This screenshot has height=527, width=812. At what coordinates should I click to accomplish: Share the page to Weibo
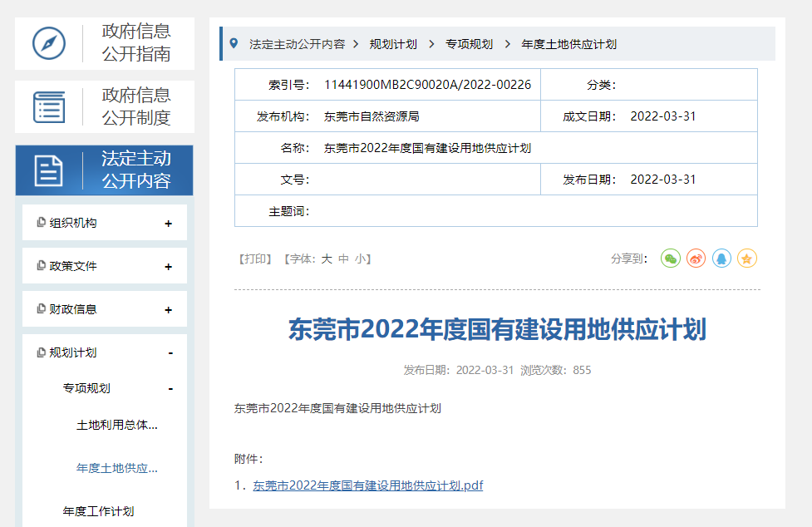[696, 259]
